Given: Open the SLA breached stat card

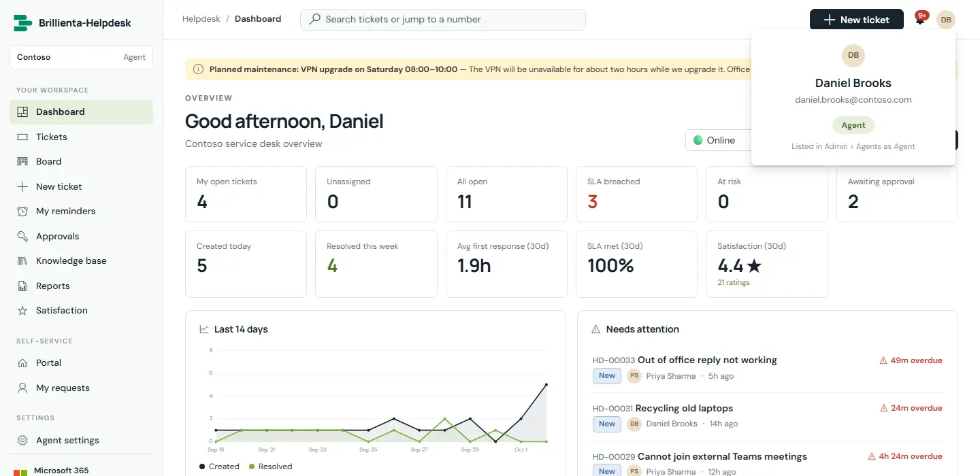Looking at the screenshot, I should click(x=636, y=194).
